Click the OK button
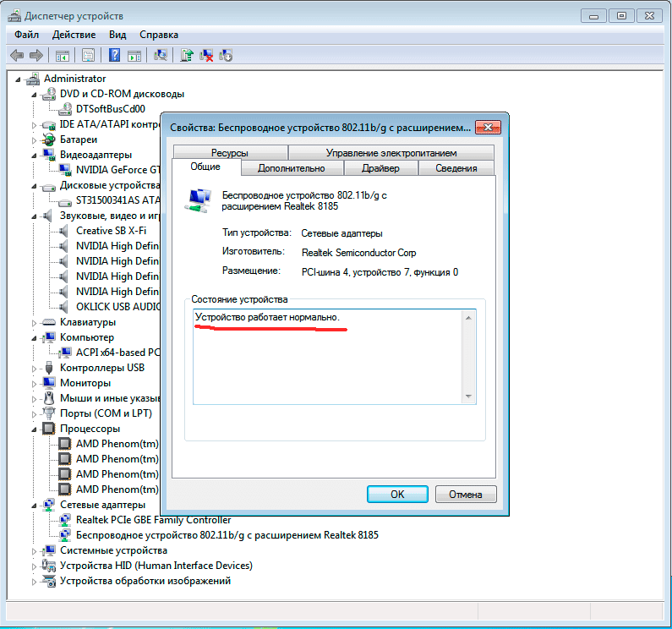This screenshot has height=629, width=672. pyautogui.click(x=397, y=494)
